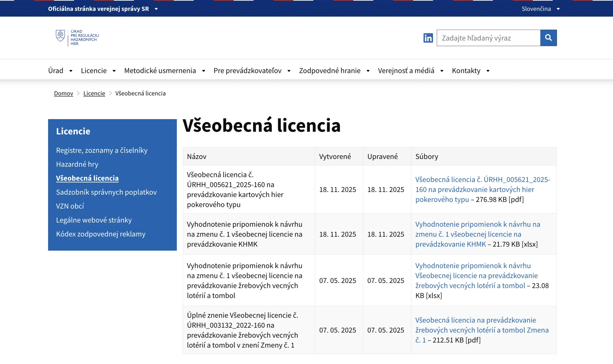This screenshot has width=613, height=364.
Task: Open the Zodpovedné hranie menu
Action: 329,71
